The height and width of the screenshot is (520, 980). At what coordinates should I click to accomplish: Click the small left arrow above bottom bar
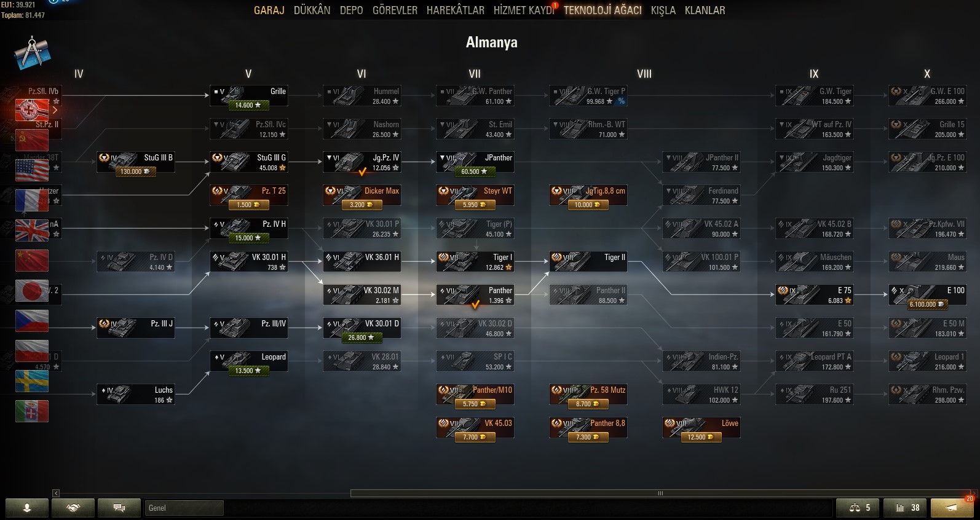point(56,493)
